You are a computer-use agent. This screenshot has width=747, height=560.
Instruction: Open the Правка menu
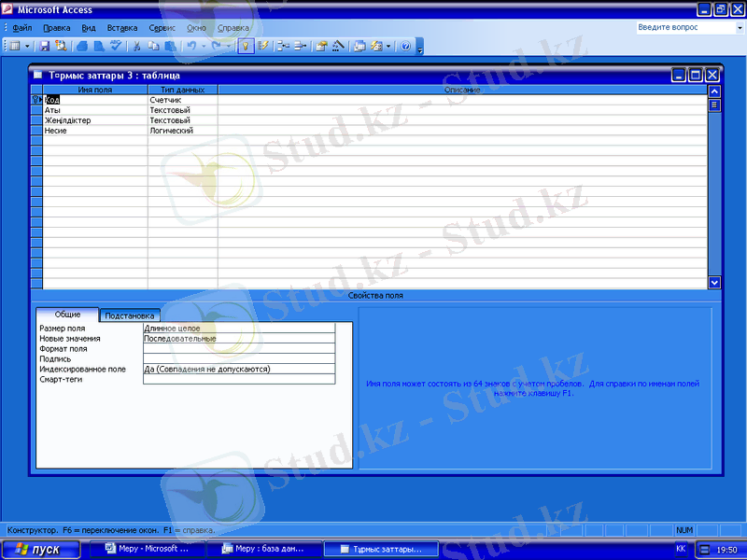click(57, 28)
